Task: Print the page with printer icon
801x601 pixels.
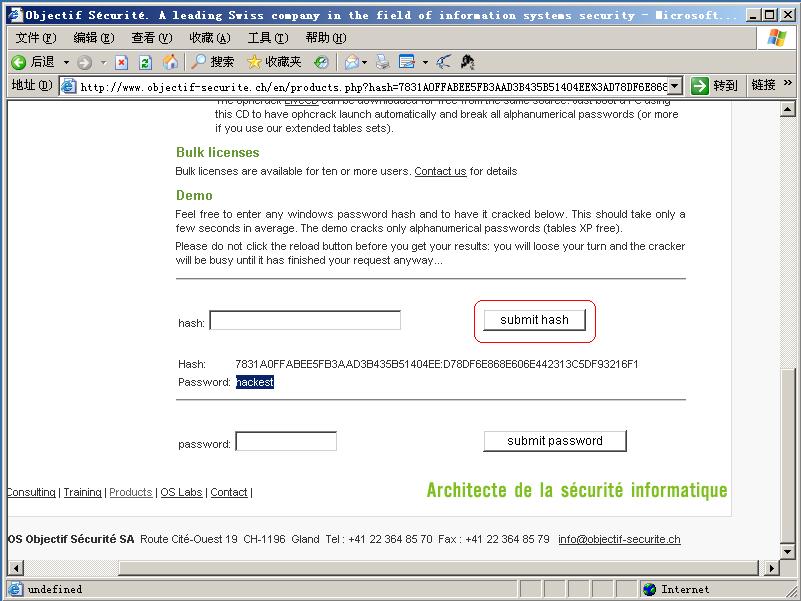Action: click(x=383, y=62)
